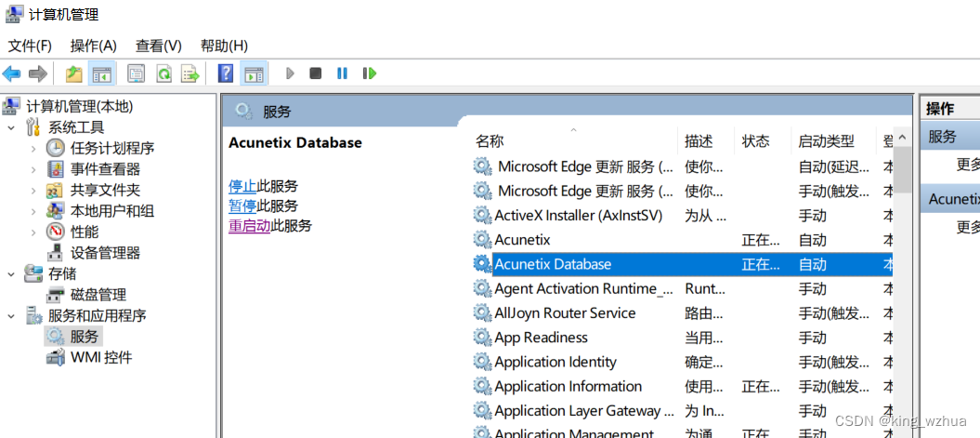Image resolution: width=980 pixels, height=438 pixels.
Task: Open Disk Management (磁盘管理) tree item
Action: point(98,295)
